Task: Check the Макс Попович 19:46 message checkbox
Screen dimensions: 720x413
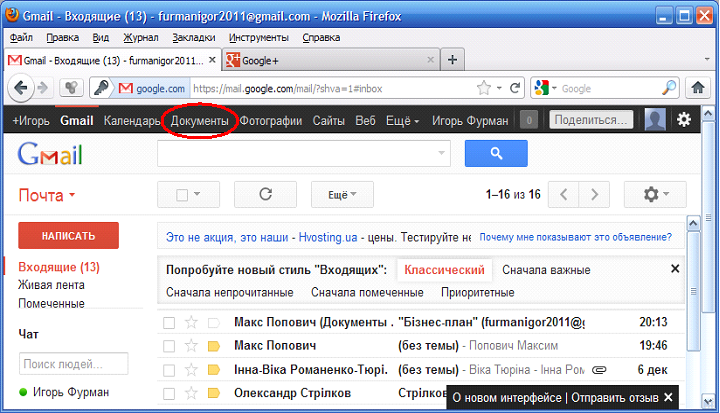Action: 169,346
